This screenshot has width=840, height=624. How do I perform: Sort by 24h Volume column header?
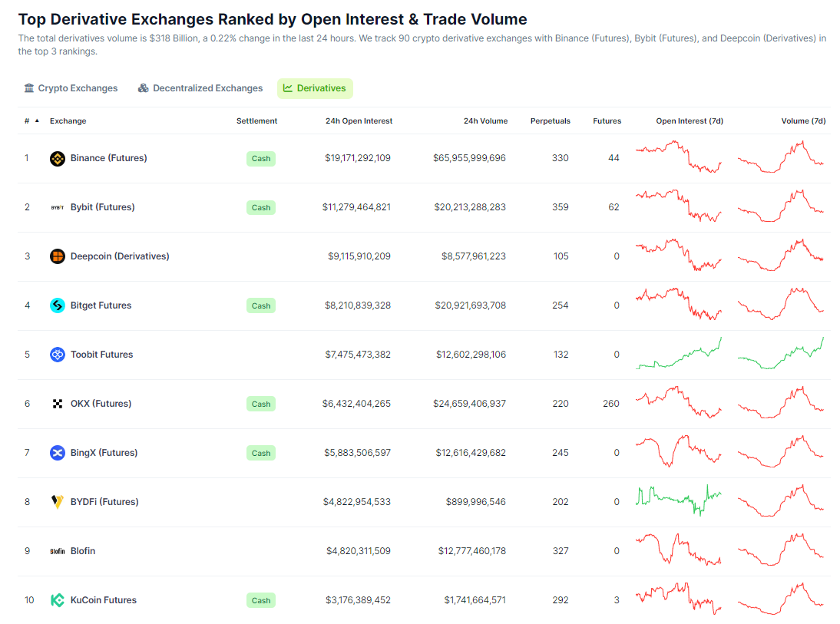click(x=485, y=121)
